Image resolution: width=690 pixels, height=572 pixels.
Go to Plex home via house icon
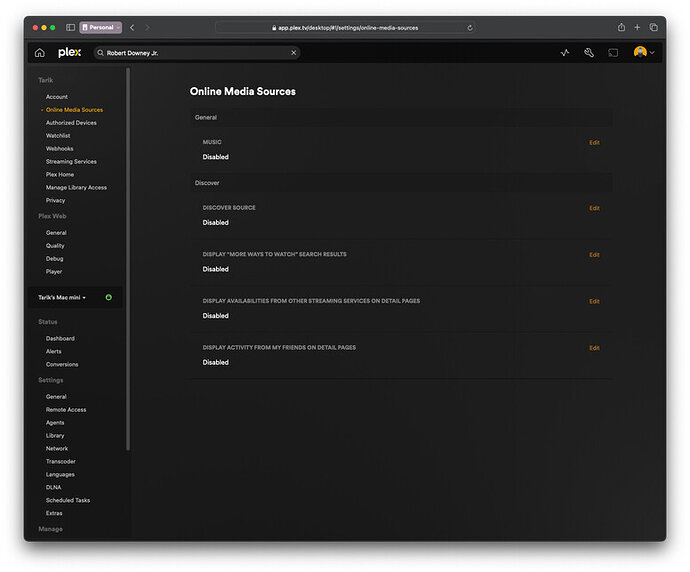click(40, 52)
